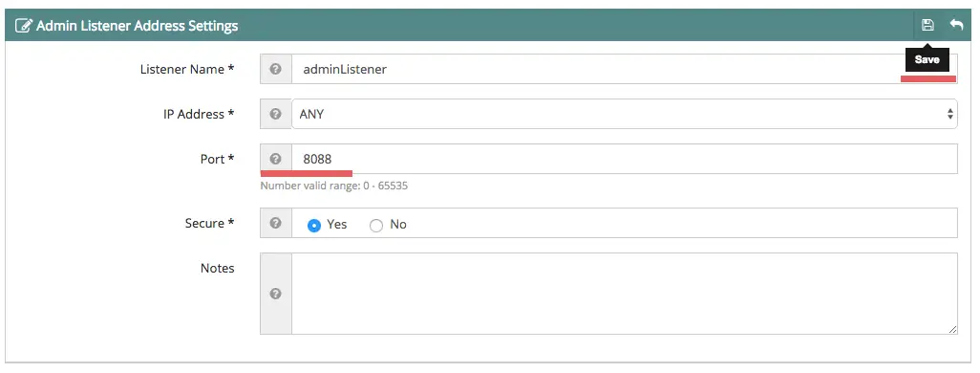Click the black Save tooltip
Image resolution: width=980 pixels, height=373 pixels.
[927, 59]
